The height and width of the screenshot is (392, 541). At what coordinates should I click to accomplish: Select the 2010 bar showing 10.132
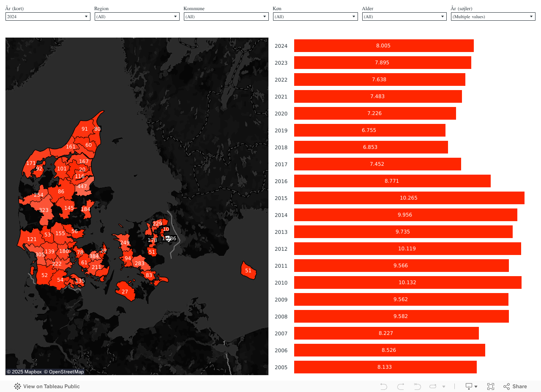(x=408, y=282)
